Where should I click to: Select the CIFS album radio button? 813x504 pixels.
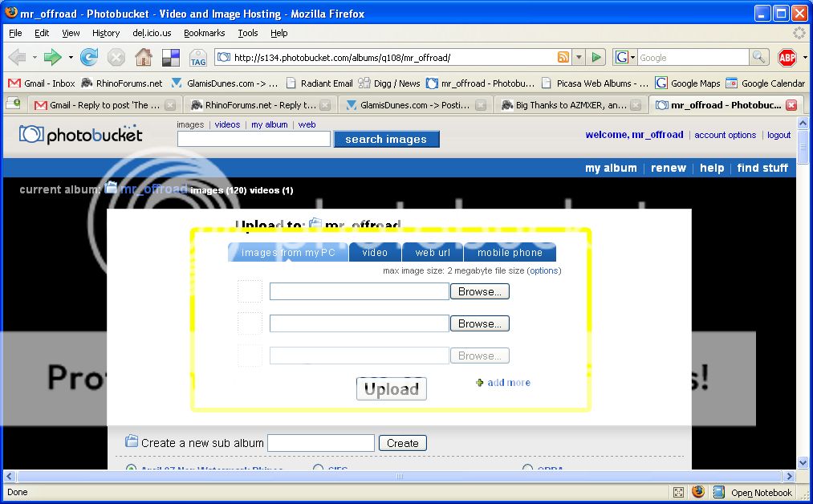coord(319,469)
